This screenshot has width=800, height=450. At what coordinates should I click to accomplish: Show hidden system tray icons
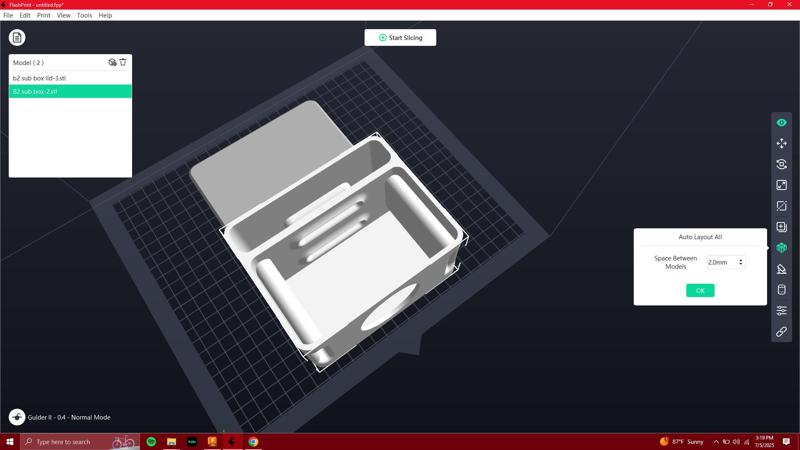(716, 442)
